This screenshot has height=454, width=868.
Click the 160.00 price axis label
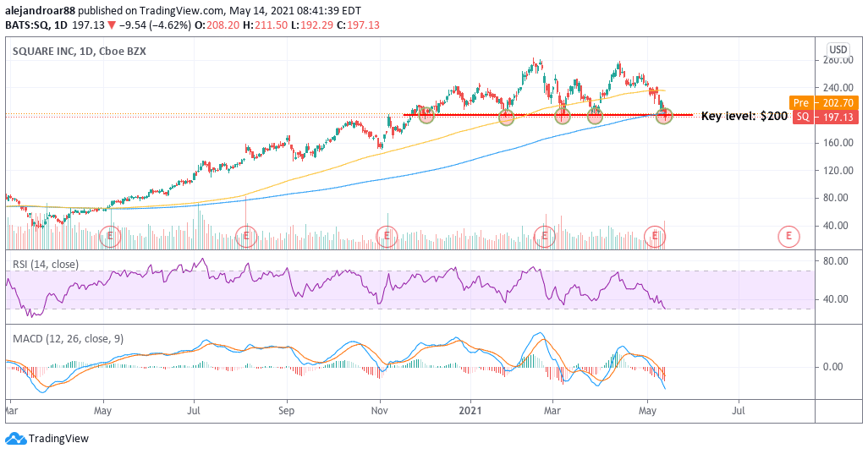point(838,143)
